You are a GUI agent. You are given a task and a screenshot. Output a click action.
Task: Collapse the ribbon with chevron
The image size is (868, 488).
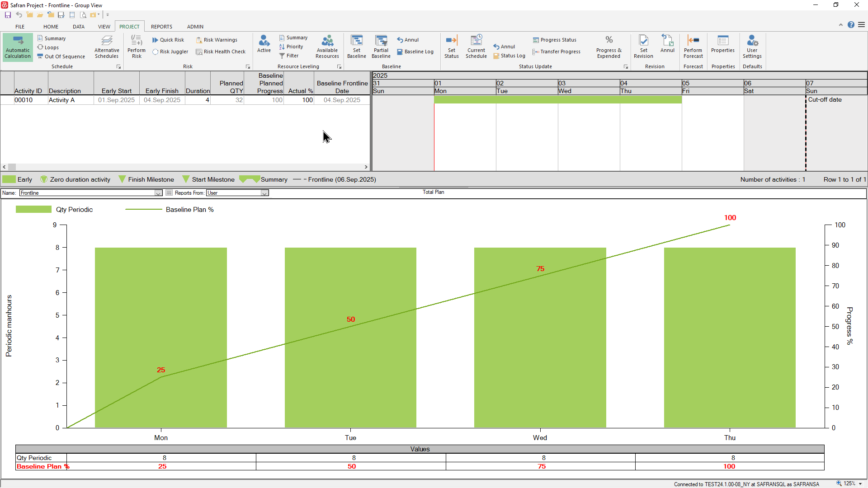(841, 25)
